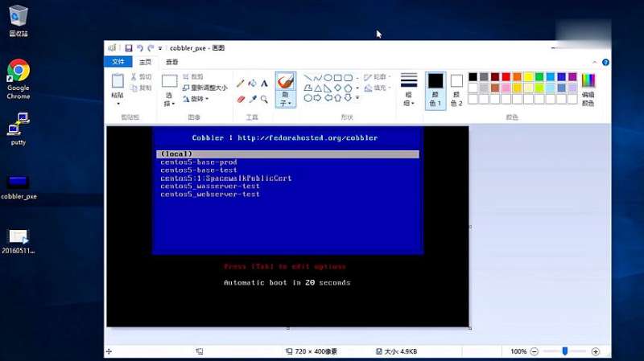Image resolution: width=644 pixels, height=361 pixels.
Task: Select the Eraser tool
Action: tap(240, 99)
